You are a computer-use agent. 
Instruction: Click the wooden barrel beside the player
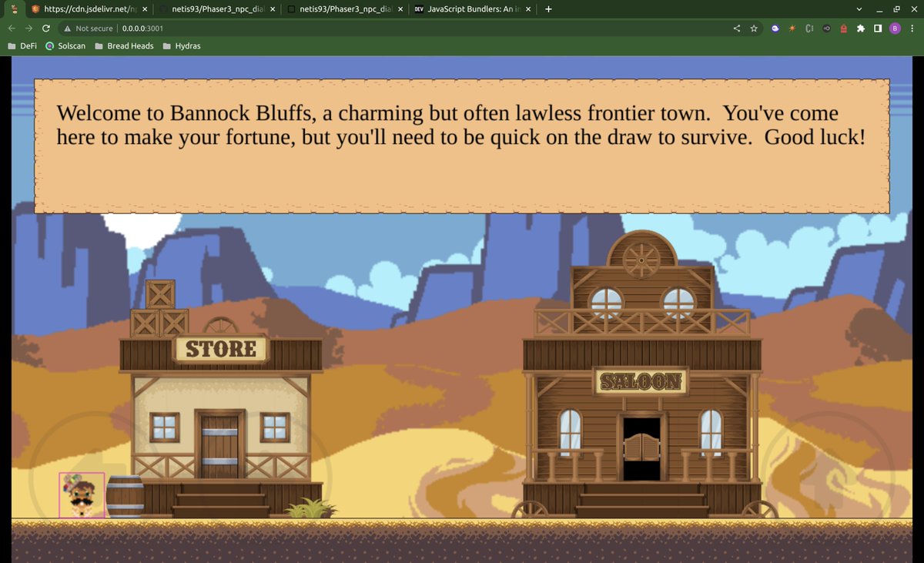(125, 496)
